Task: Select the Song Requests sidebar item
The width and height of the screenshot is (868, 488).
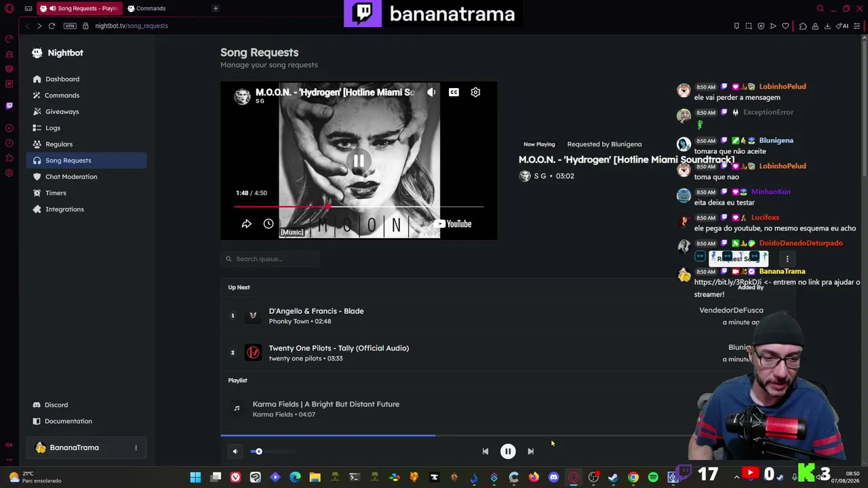Action: click(86, 161)
